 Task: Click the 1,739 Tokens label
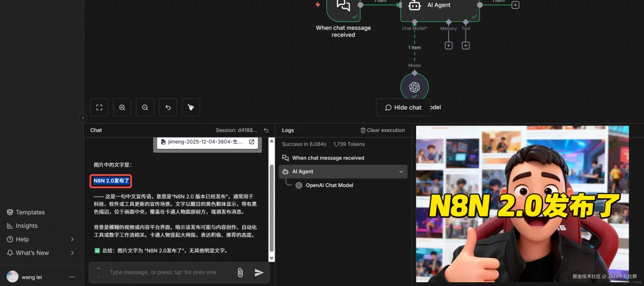[349, 144]
